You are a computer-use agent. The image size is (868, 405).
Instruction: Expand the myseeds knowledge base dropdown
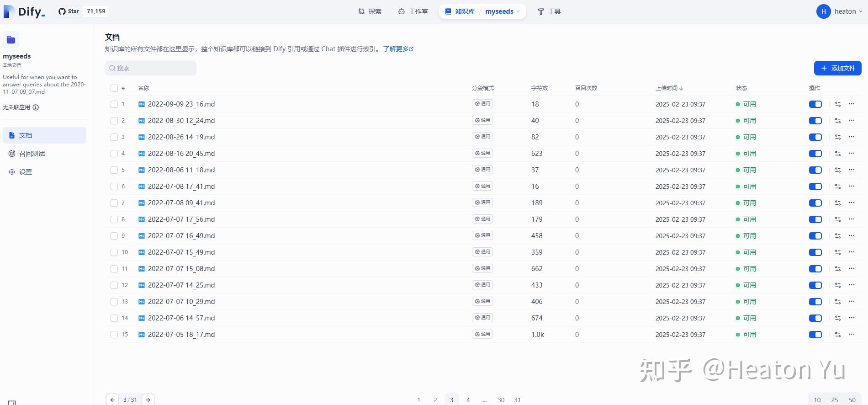coord(503,11)
